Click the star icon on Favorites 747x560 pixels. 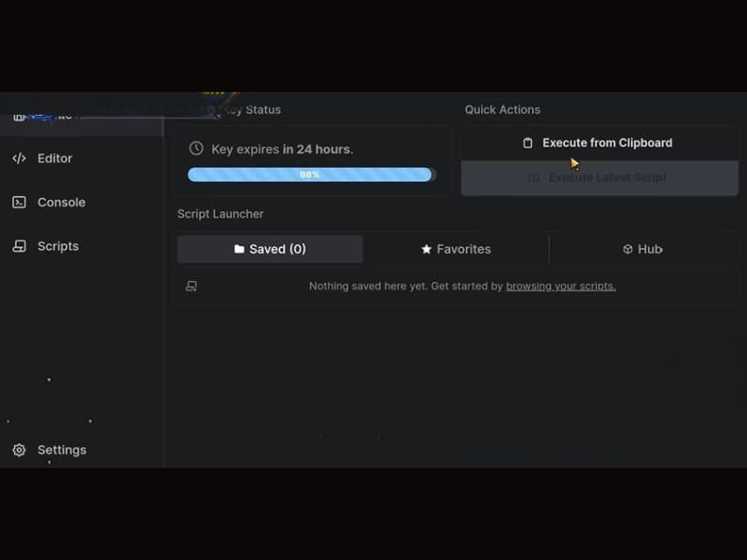coord(427,249)
